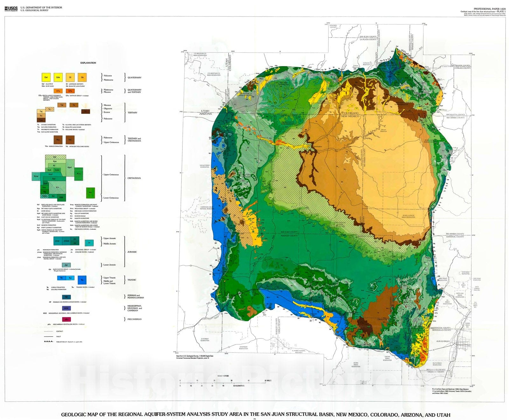
Task: Click the QUATERNARY period label
Action: [135, 78]
